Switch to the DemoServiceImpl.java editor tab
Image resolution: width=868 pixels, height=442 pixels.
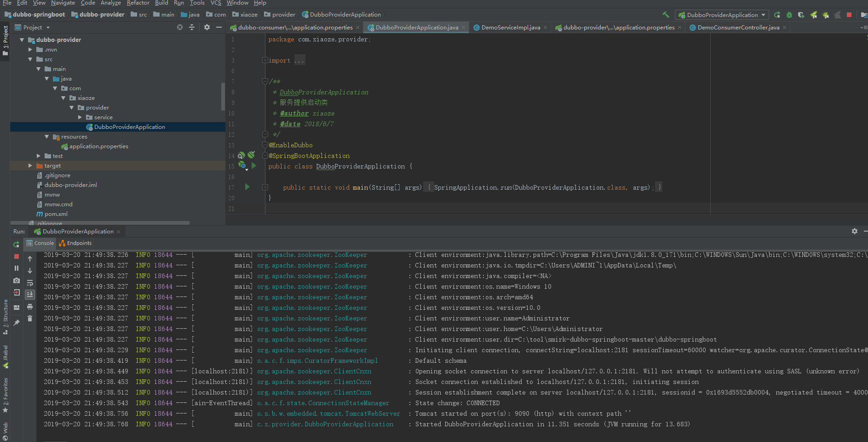510,28
